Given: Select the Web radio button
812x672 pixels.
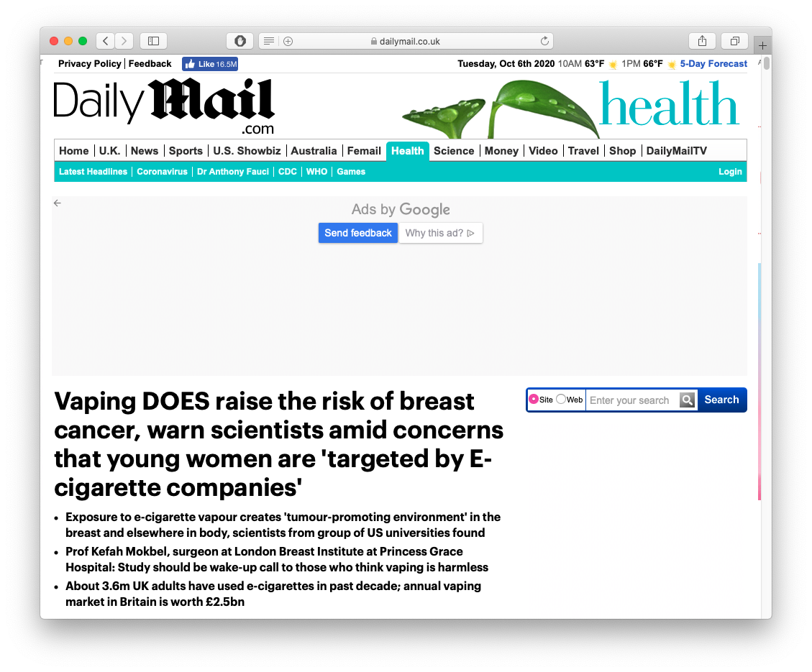Looking at the screenshot, I should pos(561,400).
